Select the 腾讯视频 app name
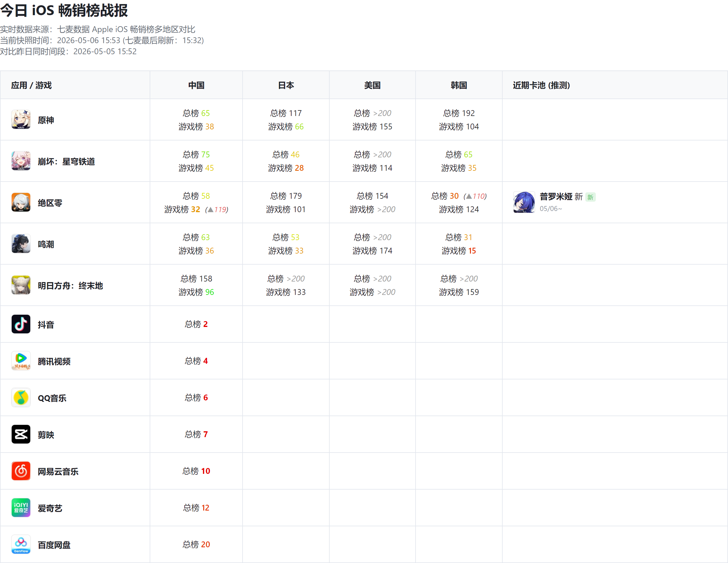 pos(54,361)
